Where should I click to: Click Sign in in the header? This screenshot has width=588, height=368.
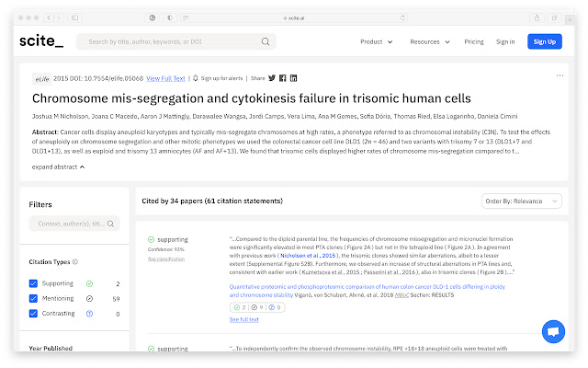tap(505, 41)
